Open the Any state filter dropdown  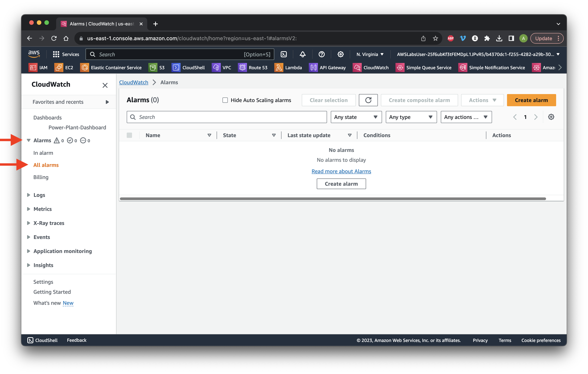(356, 117)
